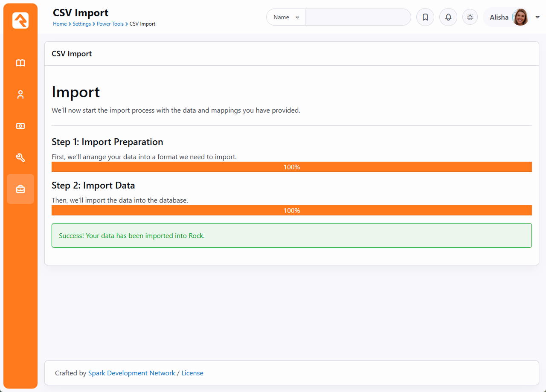Image resolution: width=546 pixels, height=392 pixels.
Task: Open the wrench Tools icon in sidebar
Action: 20,158
